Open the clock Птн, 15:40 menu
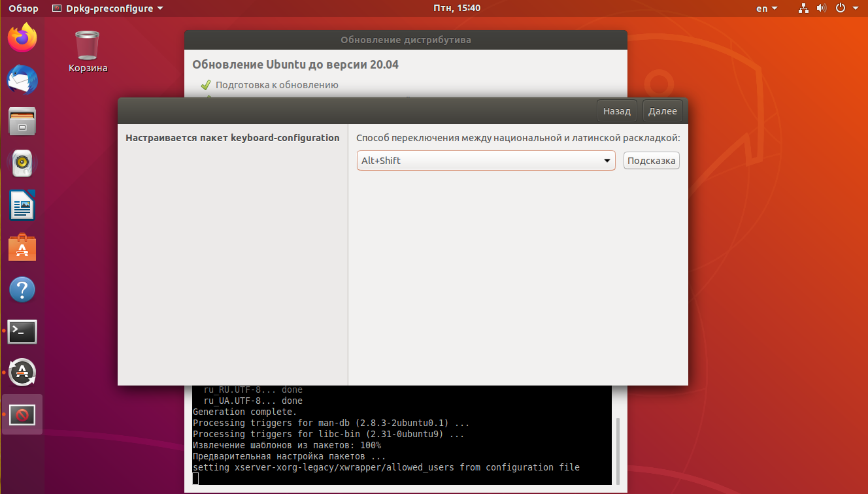 (x=457, y=8)
